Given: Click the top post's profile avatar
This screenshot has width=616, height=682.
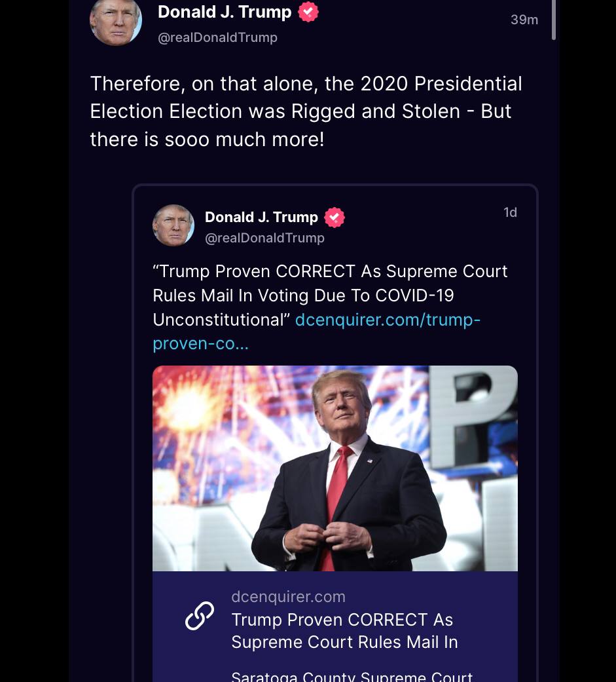Looking at the screenshot, I should pyautogui.click(x=116, y=21).
